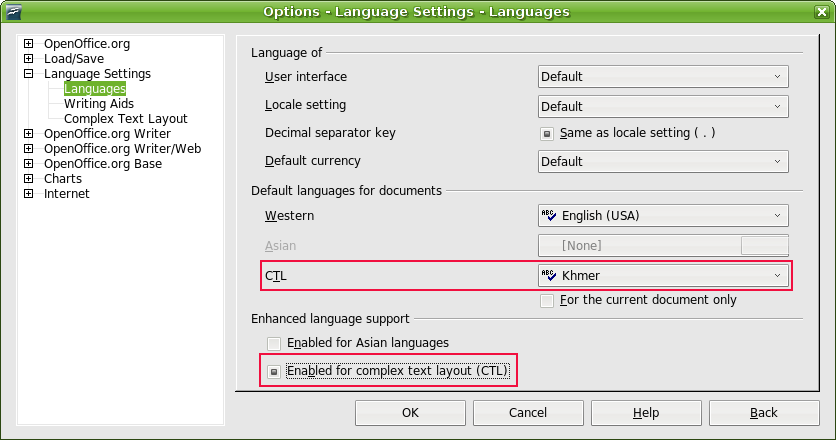Click the Back button

763,413
